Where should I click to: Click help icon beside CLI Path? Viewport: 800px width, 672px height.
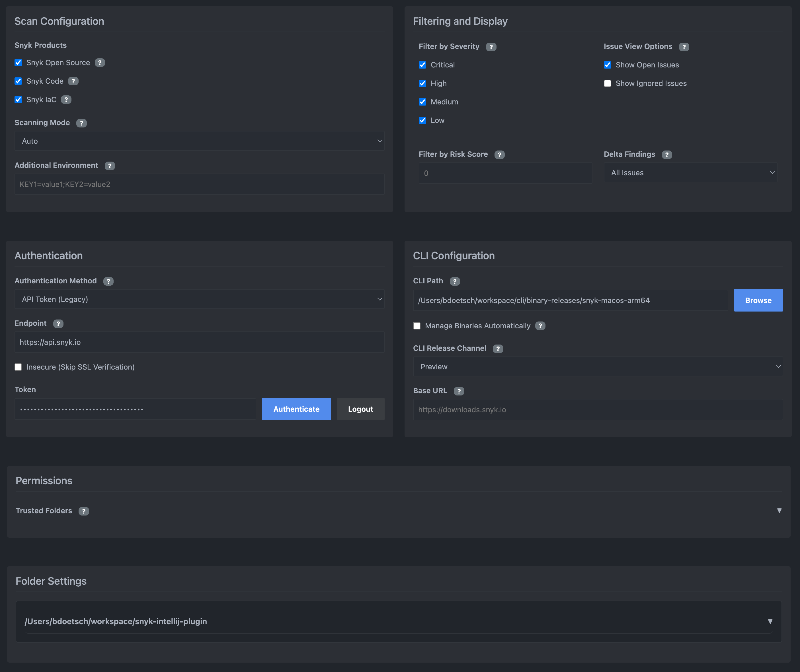[x=455, y=281]
